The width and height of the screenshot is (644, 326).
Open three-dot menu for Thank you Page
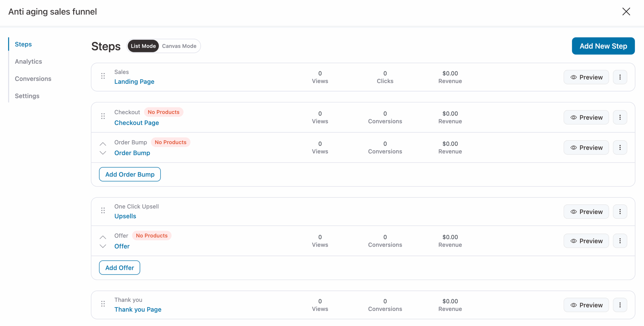(x=620, y=305)
